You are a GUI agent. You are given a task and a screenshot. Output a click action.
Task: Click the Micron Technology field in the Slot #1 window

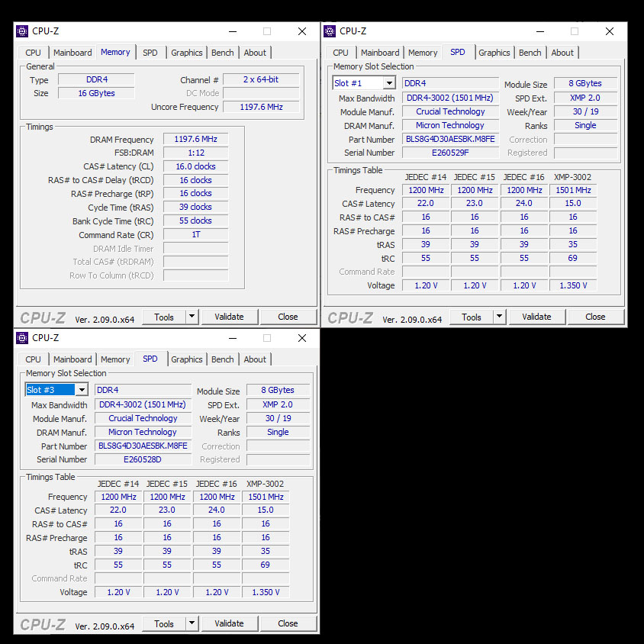pyautogui.click(x=450, y=125)
